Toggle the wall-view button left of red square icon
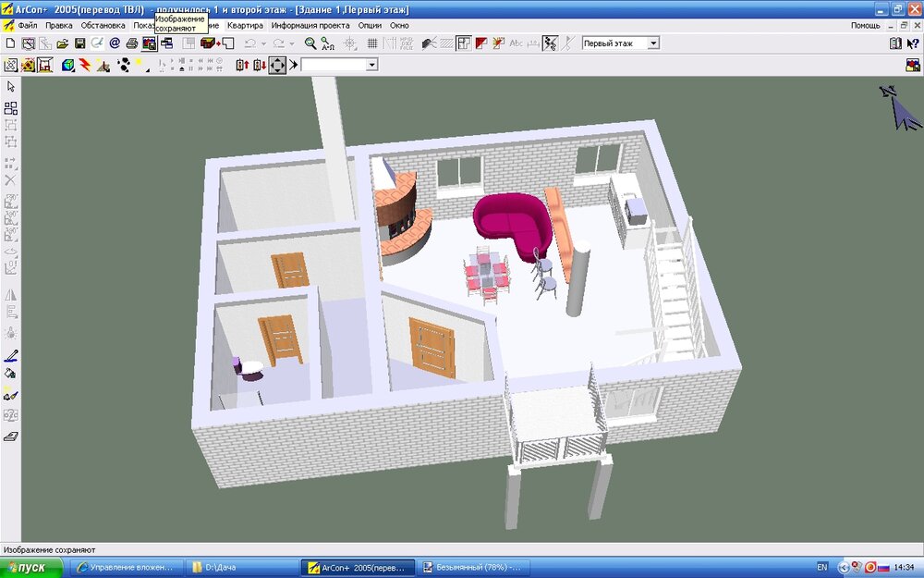Viewport: 924px width, 578px height. [464, 43]
